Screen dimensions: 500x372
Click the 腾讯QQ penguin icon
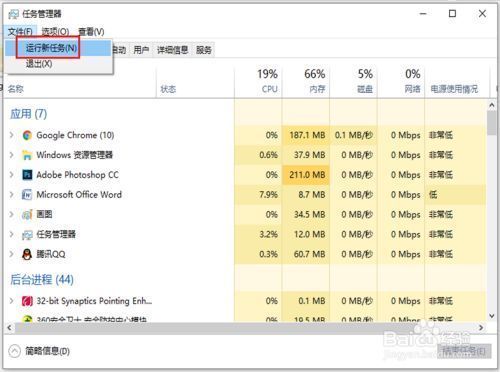27,254
